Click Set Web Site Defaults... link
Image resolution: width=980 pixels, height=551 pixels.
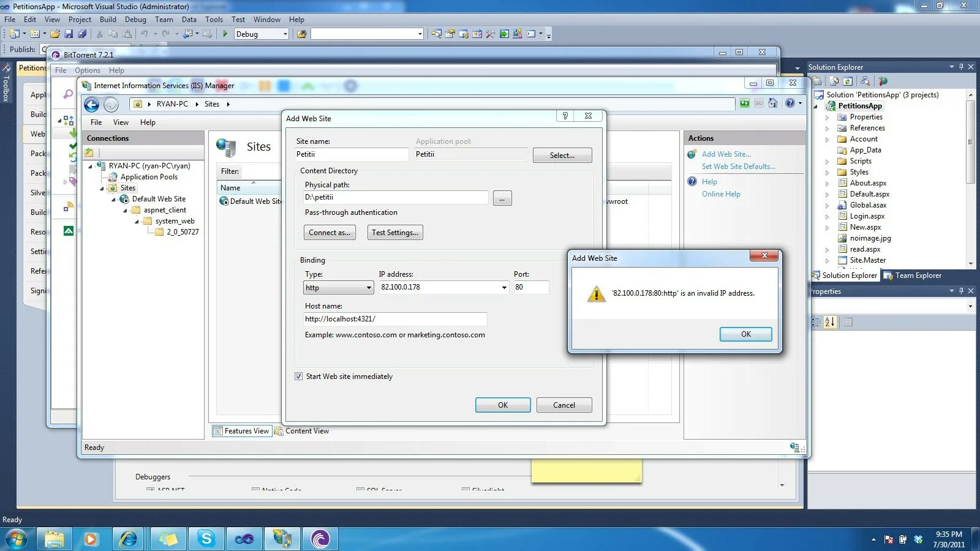[738, 167]
